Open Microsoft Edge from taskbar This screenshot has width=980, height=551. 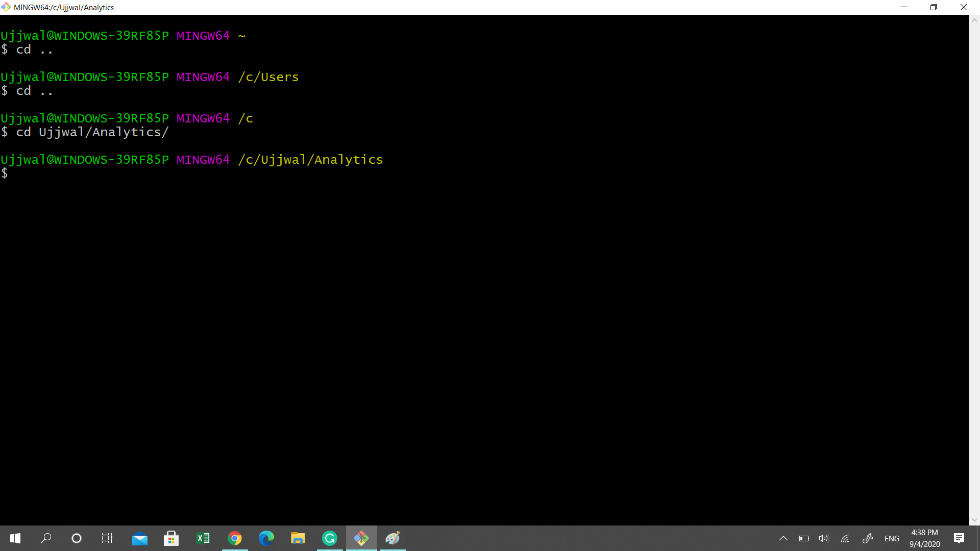tap(266, 538)
